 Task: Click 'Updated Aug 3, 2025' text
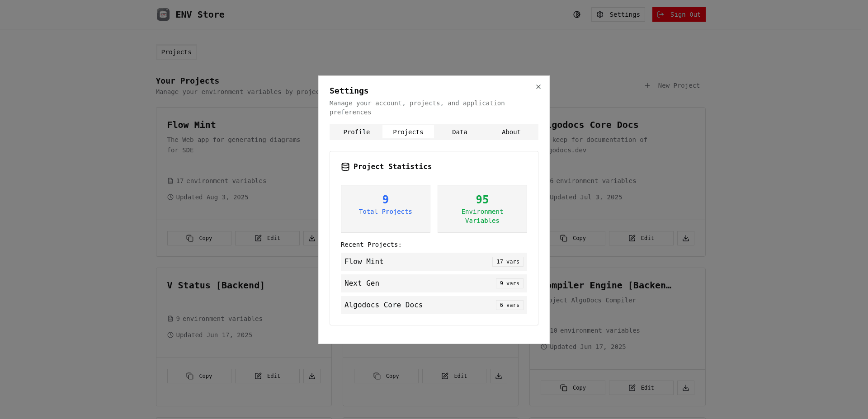point(212,197)
